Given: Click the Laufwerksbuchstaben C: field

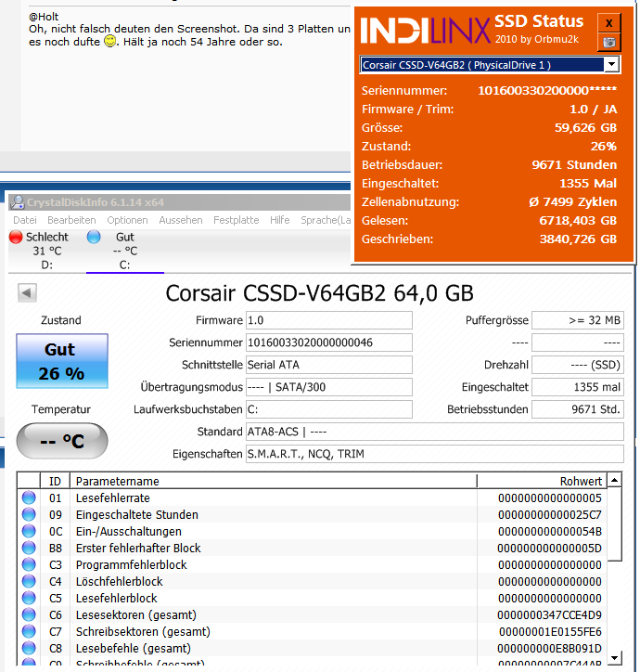Looking at the screenshot, I should pyautogui.click(x=329, y=409).
